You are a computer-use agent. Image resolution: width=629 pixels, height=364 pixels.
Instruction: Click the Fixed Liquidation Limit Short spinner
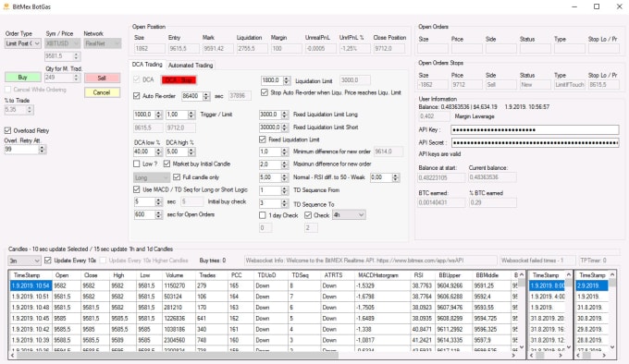click(284, 127)
